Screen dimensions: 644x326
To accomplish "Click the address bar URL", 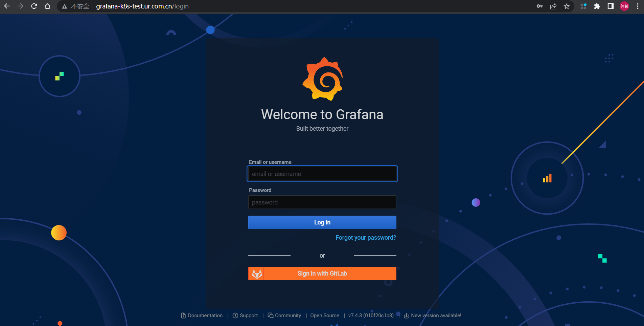I will (142, 6).
